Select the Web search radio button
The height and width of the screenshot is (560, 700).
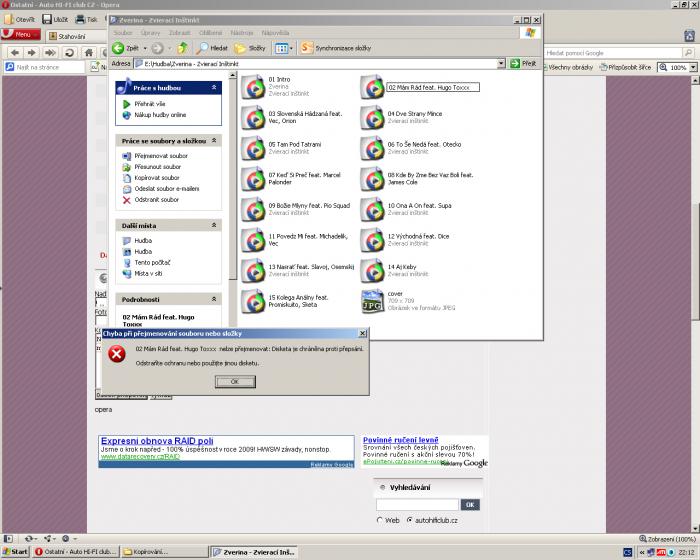click(x=380, y=521)
